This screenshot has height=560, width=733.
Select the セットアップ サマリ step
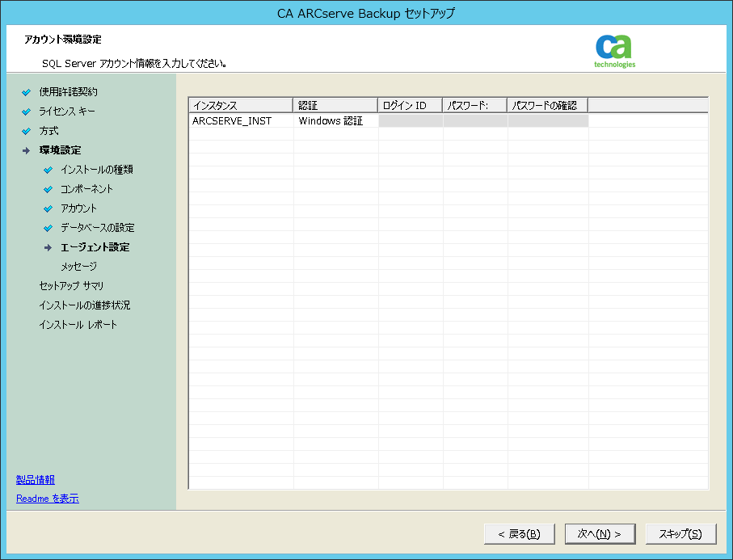(x=72, y=286)
